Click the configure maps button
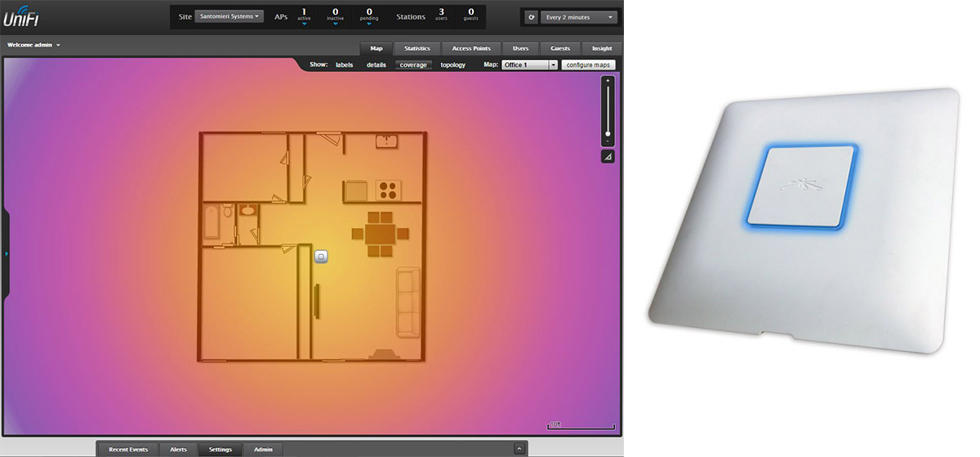Screen dimensions: 980x457 [x=589, y=65]
